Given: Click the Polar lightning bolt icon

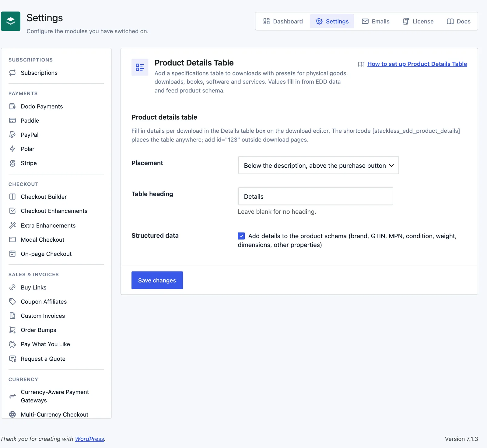Looking at the screenshot, I should click(12, 149).
